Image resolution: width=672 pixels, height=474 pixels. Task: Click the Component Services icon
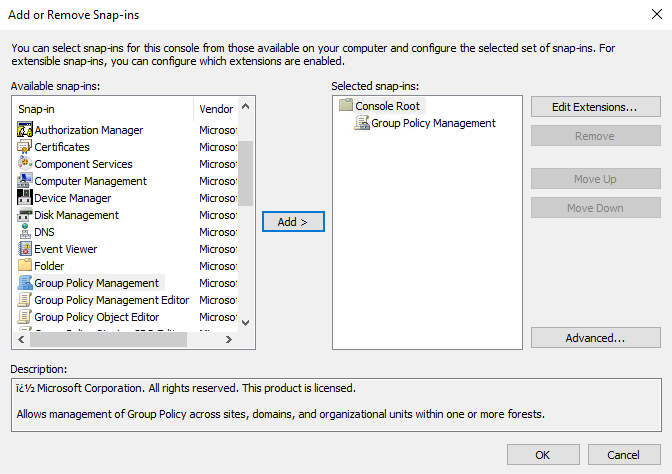click(x=25, y=164)
